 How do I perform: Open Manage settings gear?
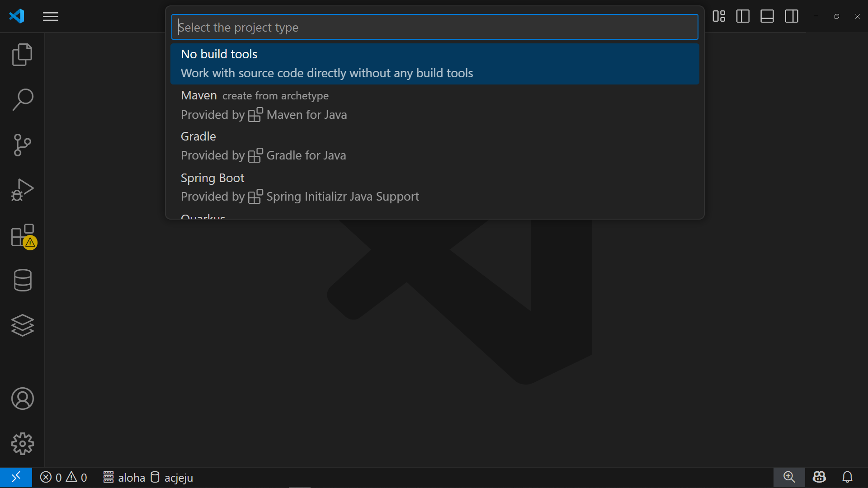point(22,444)
